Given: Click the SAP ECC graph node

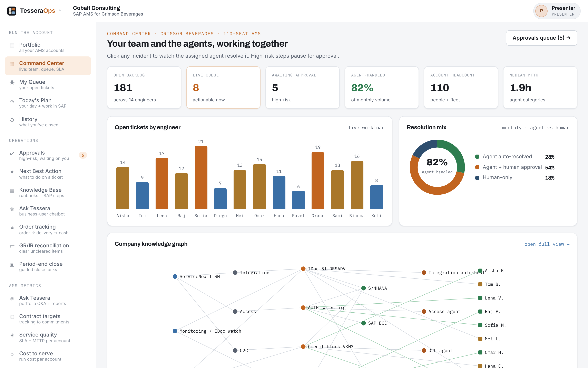Looking at the screenshot, I should pos(363,323).
